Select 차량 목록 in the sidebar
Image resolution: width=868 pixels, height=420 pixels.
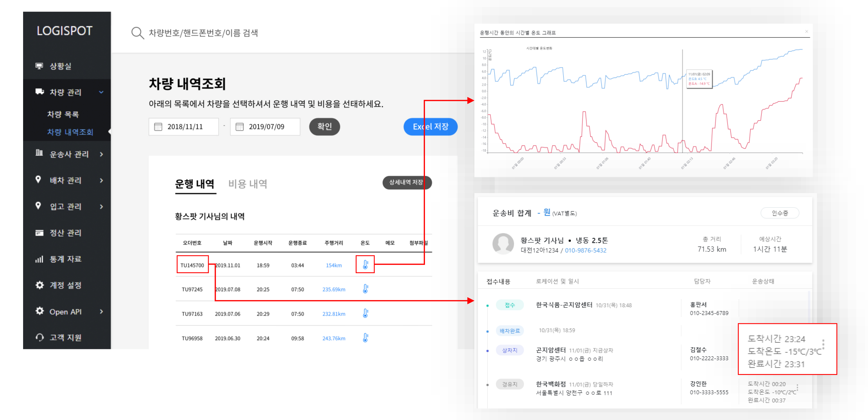63,114
